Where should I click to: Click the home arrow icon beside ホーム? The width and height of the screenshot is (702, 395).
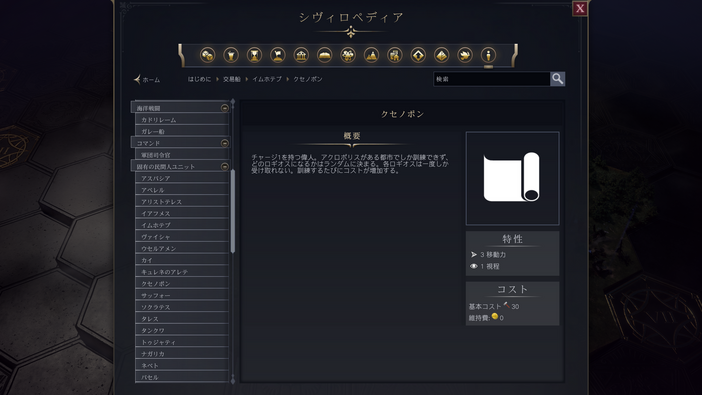pyautogui.click(x=137, y=79)
